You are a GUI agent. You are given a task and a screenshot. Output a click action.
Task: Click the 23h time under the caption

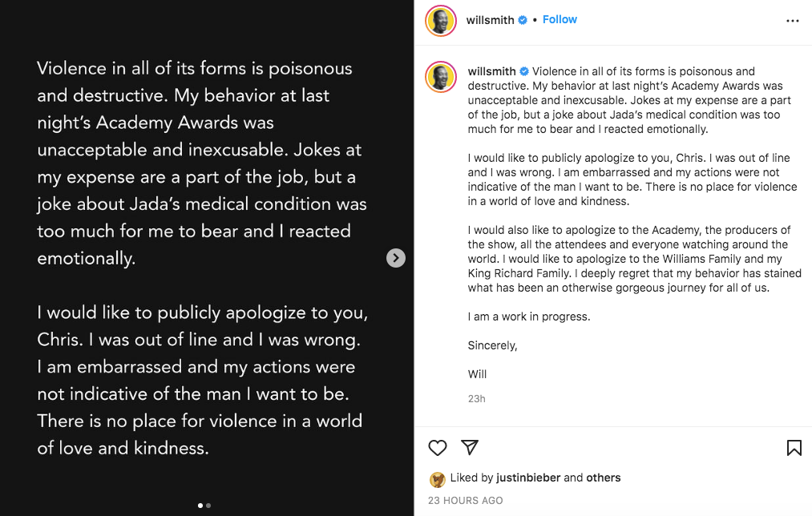[476, 398]
